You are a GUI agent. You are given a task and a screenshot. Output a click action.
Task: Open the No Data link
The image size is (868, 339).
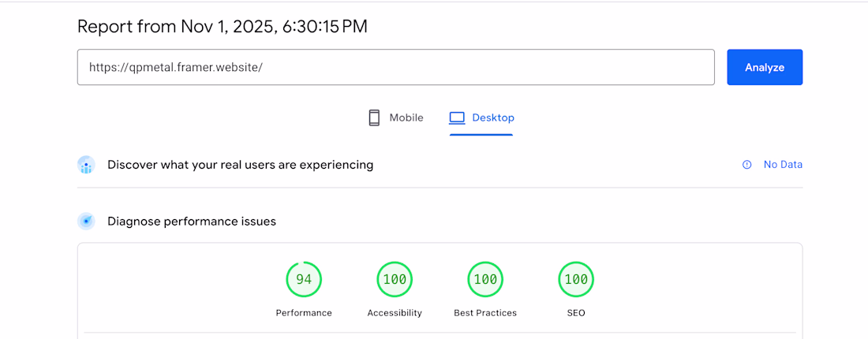(783, 165)
